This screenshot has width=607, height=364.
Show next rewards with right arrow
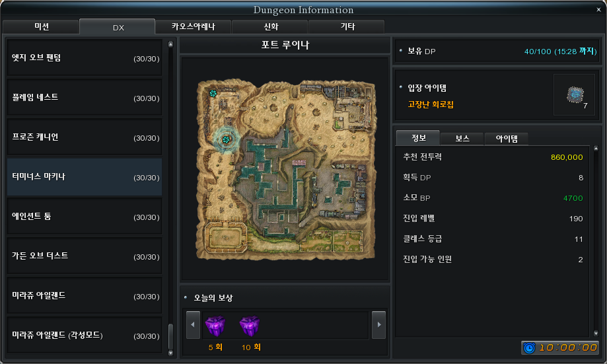pyautogui.click(x=378, y=325)
